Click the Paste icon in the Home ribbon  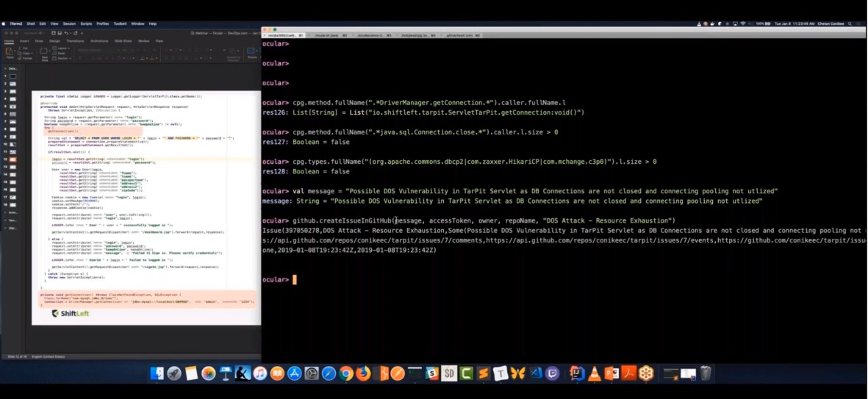pyautogui.click(x=10, y=52)
